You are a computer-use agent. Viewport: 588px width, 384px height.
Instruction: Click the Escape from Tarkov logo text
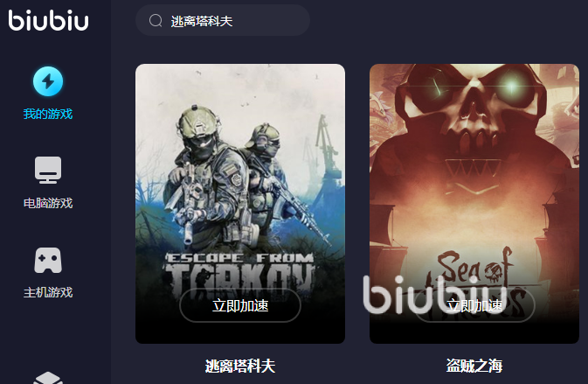coord(240,276)
